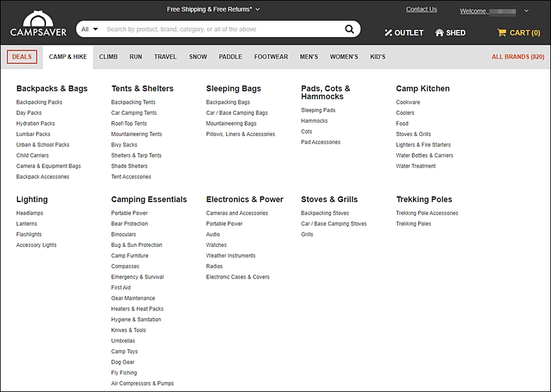Go to Backpacking Tents
The image size is (551, 392).
tap(133, 102)
